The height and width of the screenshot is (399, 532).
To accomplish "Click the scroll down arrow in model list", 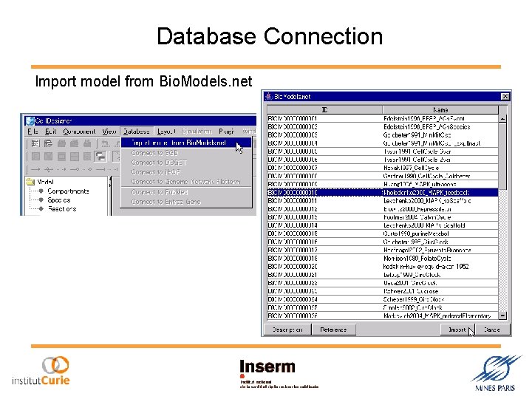I will click(x=503, y=316).
